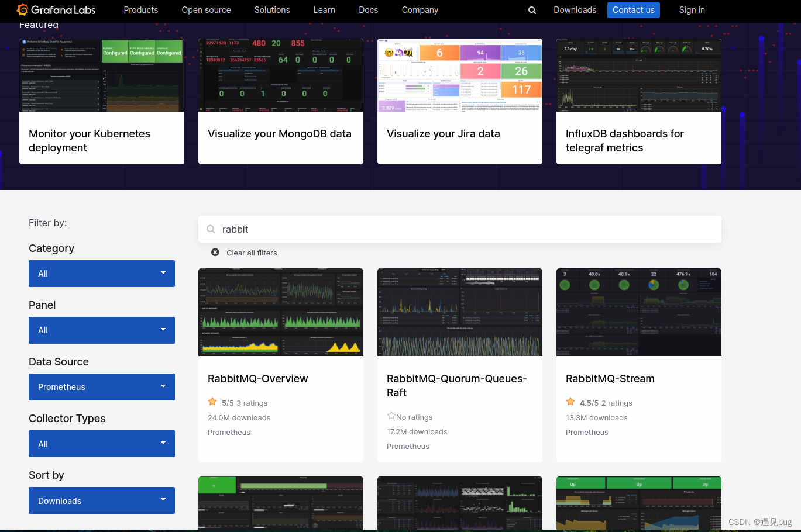Open the Collector Types All dropdown

tap(102, 444)
